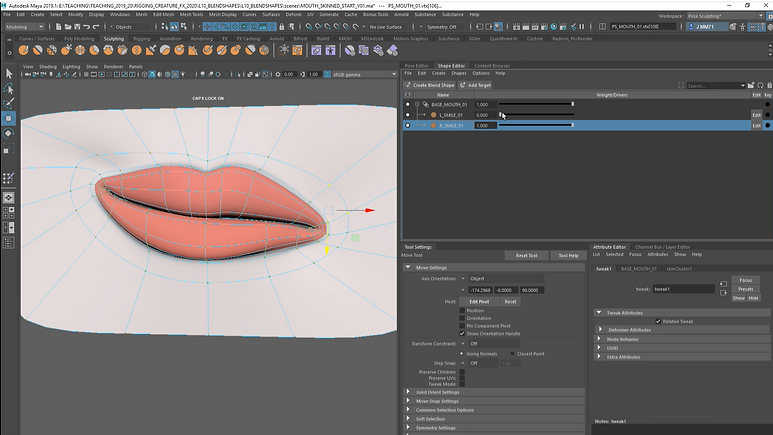This screenshot has height=435, width=773.
Task: Select the Sculpt brush in Sculpting shelf
Action: [23, 50]
